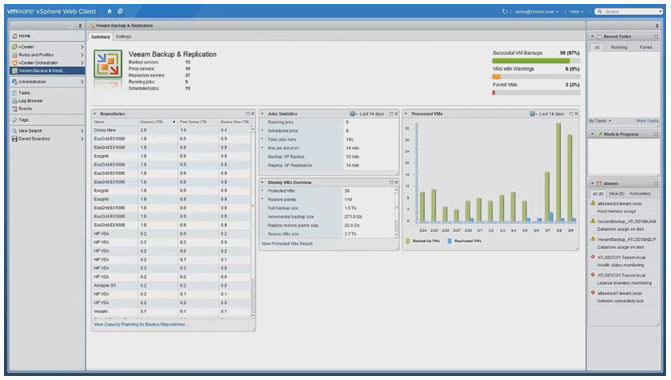The height and width of the screenshot is (380, 671).
Task: Pin the left navigator panel
Action: 80,26
